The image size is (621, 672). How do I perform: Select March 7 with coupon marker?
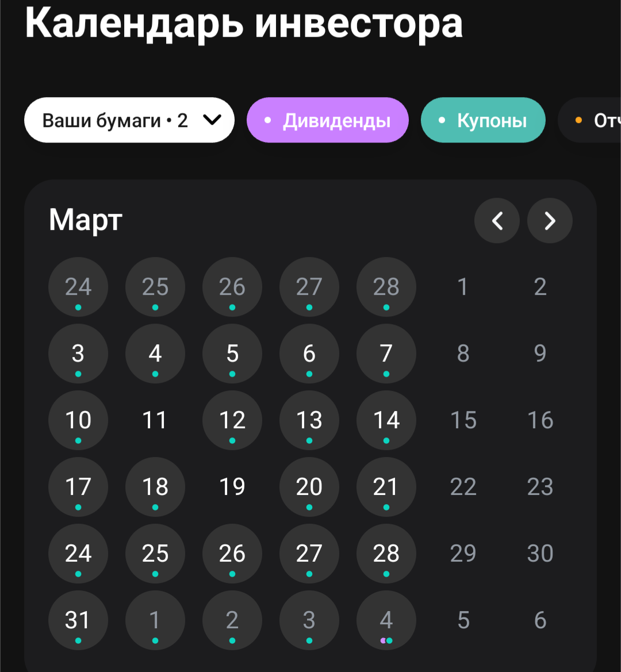point(386,354)
